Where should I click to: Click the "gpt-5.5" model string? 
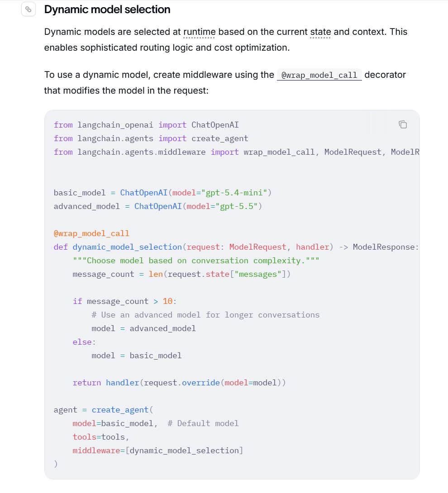point(237,206)
